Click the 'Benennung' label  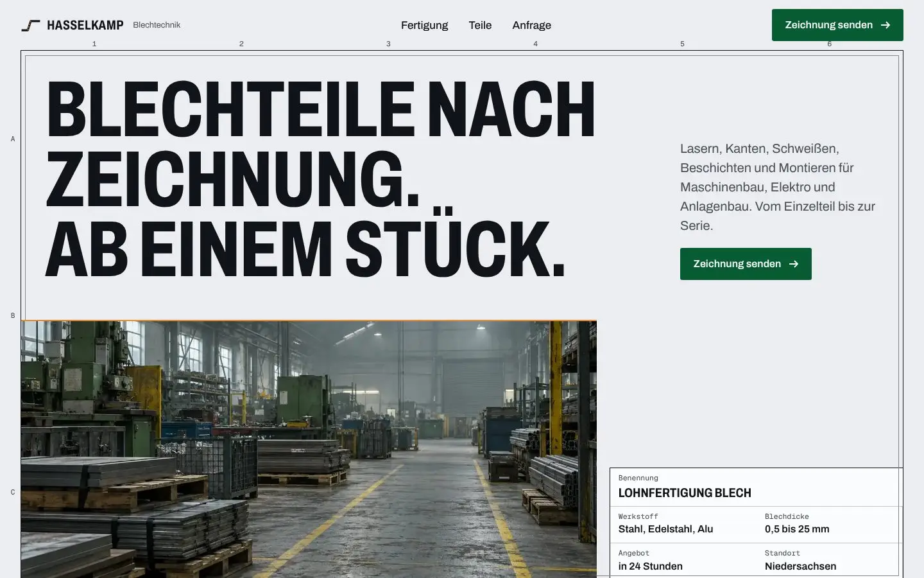[638, 478]
